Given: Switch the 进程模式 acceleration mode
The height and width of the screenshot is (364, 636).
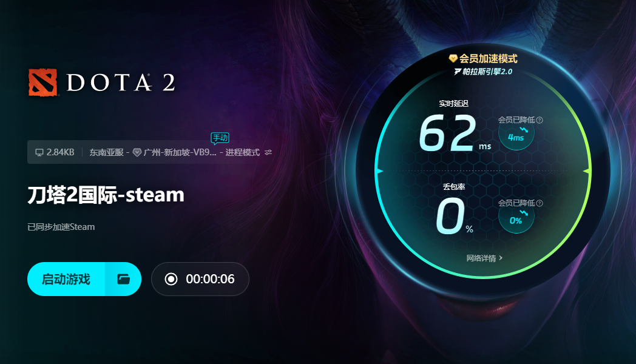Looking at the screenshot, I should click(243, 152).
